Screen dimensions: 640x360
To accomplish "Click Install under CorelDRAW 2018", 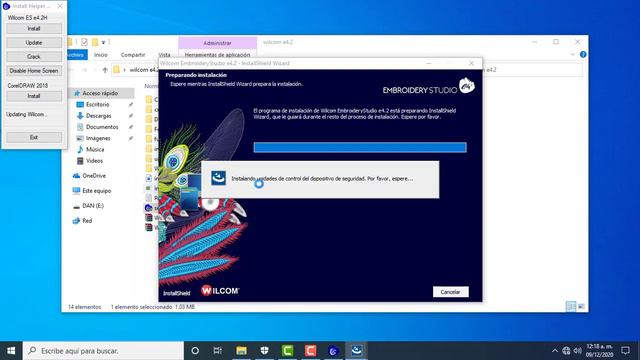I will tap(34, 96).
